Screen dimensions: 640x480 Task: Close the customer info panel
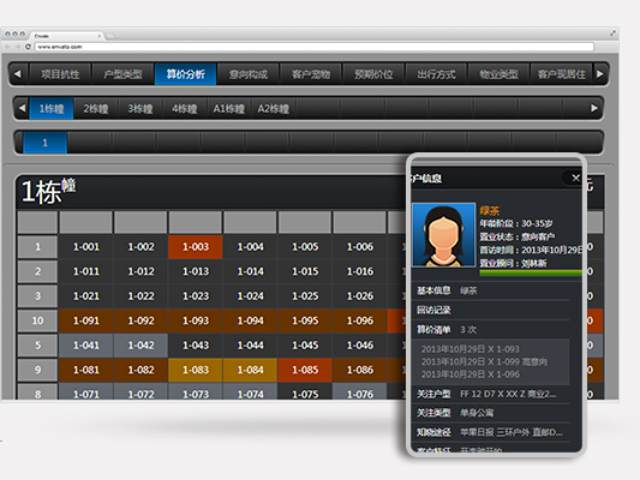[x=575, y=178]
